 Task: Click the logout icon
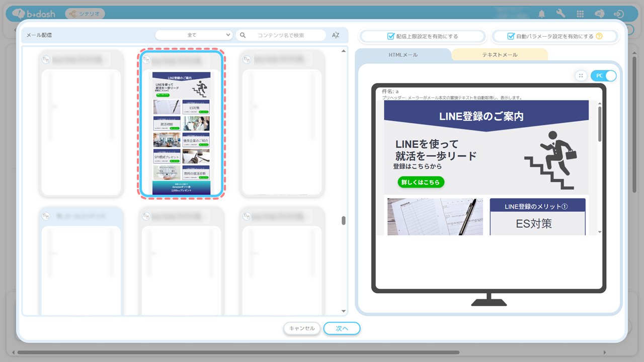click(x=619, y=14)
